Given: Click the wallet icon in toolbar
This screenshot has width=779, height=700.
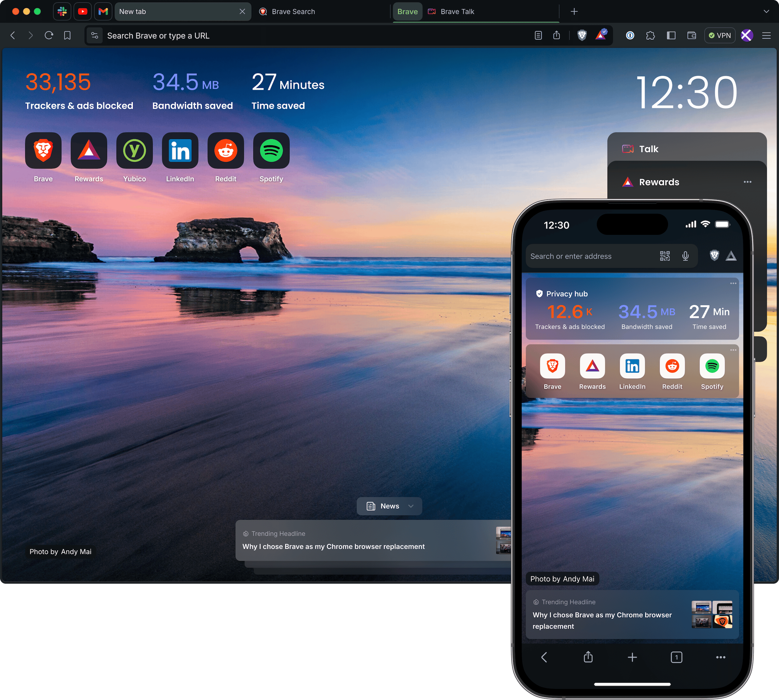Looking at the screenshot, I should coord(692,36).
